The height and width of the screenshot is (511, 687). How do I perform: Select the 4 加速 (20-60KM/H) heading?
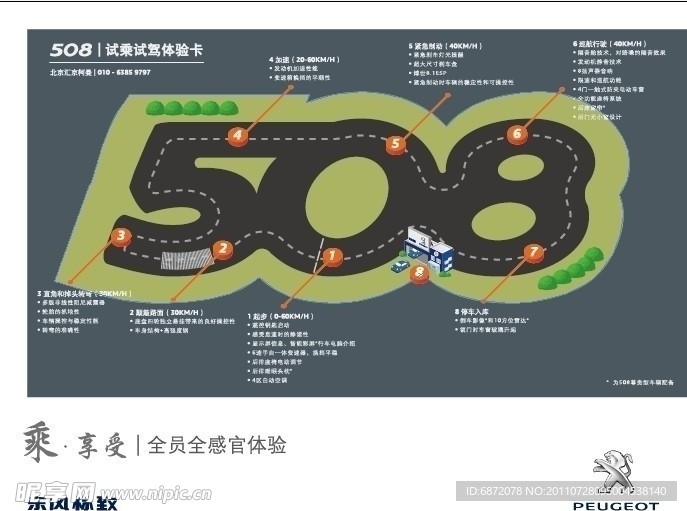click(x=302, y=59)
